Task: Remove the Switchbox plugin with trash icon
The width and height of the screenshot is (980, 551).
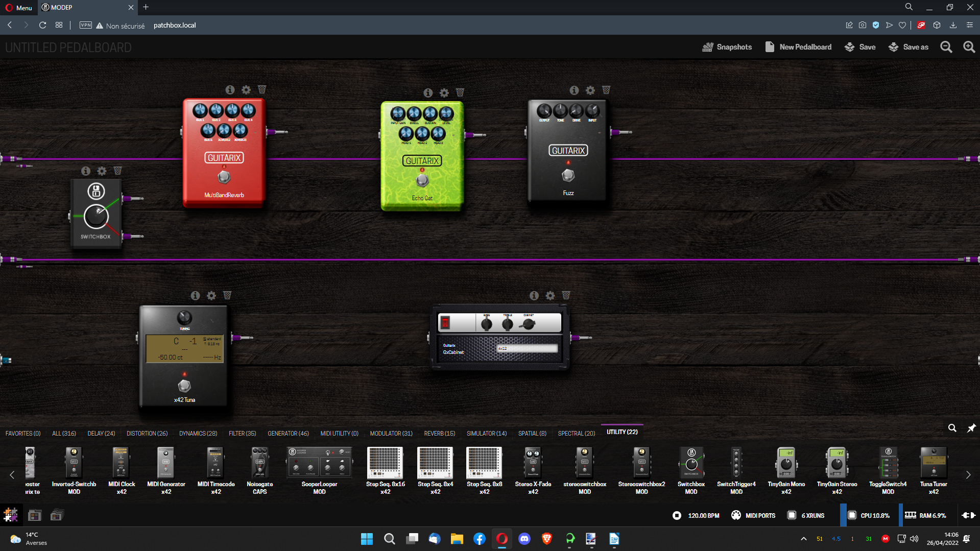Action: (x=118, y=171)
